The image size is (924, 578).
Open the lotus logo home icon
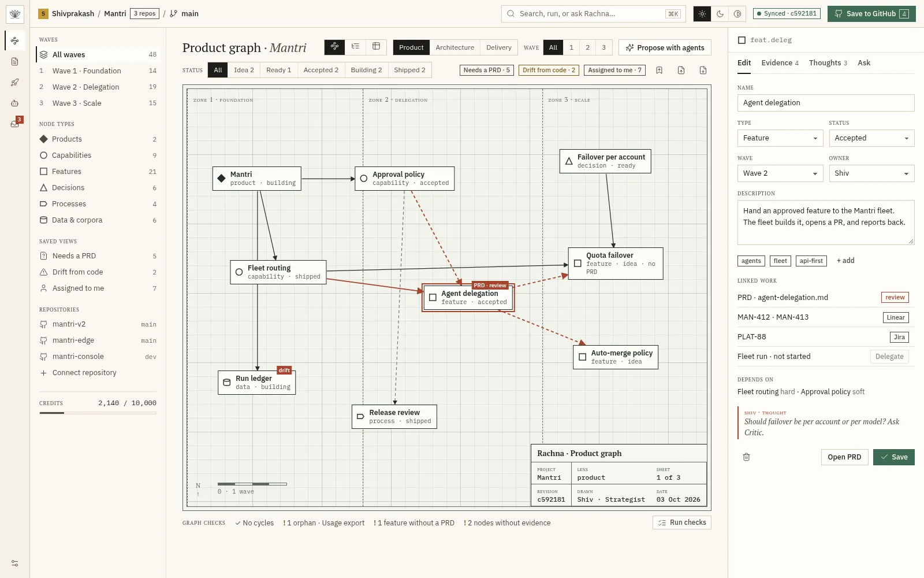(x=15, y=14)
